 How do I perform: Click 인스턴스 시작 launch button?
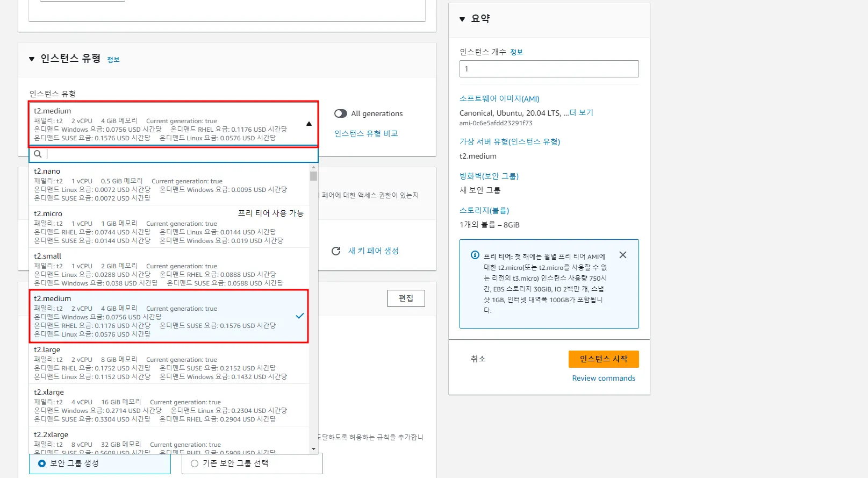click(x=604, y=359)
